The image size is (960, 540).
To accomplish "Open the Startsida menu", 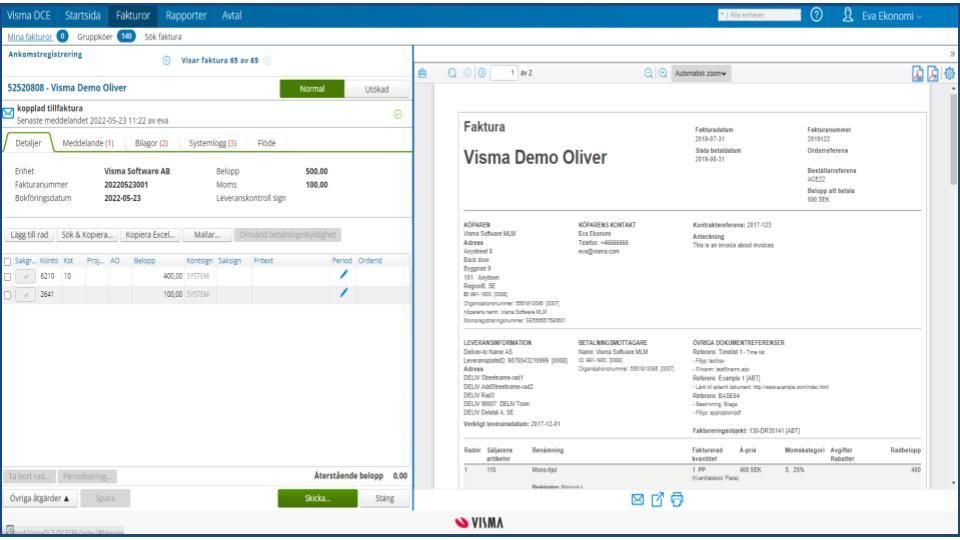I will pyautogui.click(x=83, y=15).
